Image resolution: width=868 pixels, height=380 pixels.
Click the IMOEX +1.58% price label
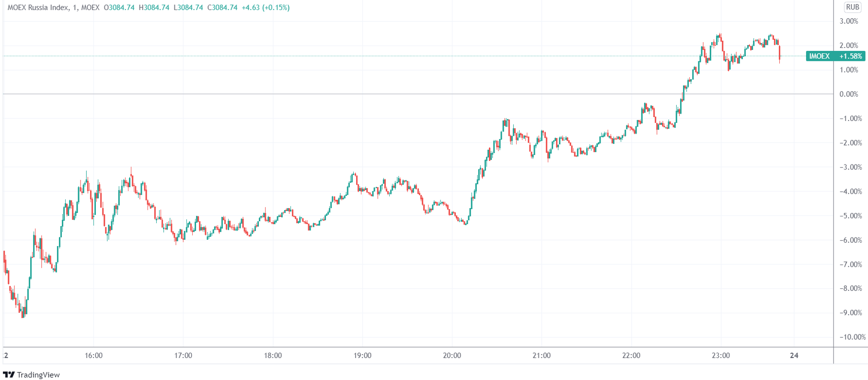[835, 56]
